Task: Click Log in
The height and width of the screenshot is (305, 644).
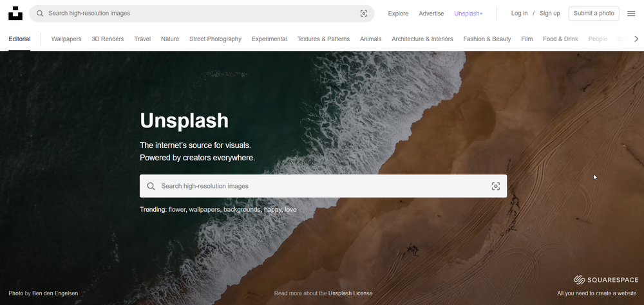Action: (519, 13)
